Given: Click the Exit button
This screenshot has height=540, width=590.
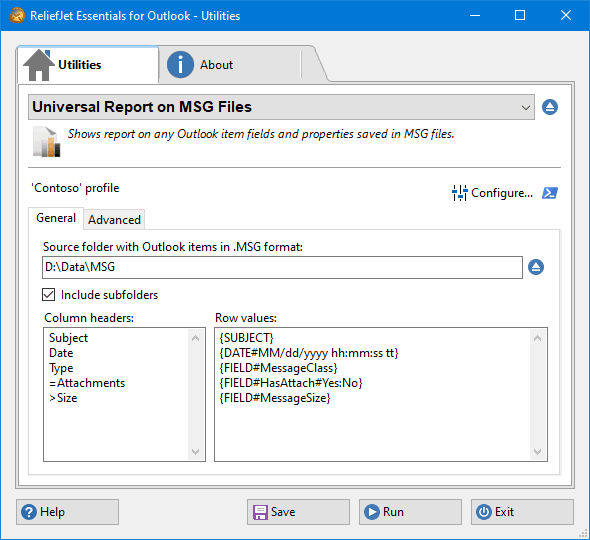Looking at the screenshot, I should coord(522,512).
